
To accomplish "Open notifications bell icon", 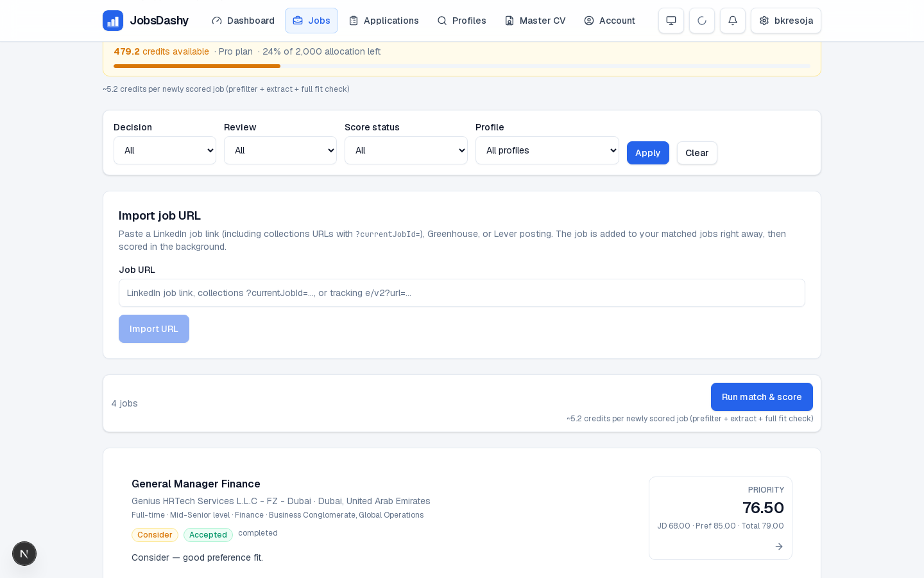I will [x=733, y=21].
